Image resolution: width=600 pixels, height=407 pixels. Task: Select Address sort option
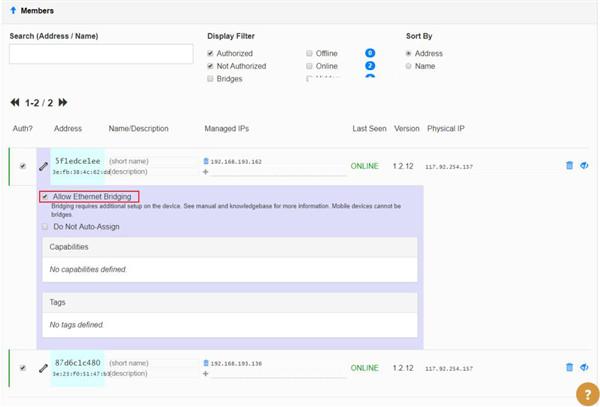click(x=409, y=53)
